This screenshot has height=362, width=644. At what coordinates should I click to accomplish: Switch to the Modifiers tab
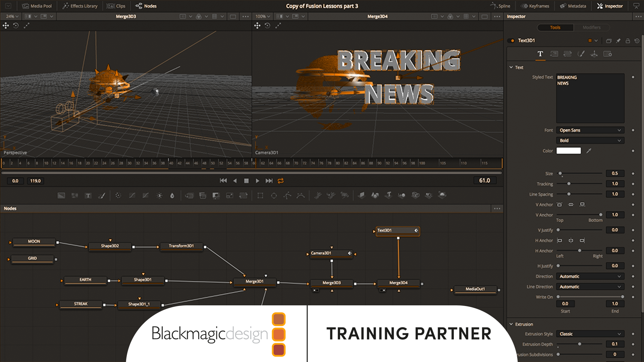coord(591,27)
